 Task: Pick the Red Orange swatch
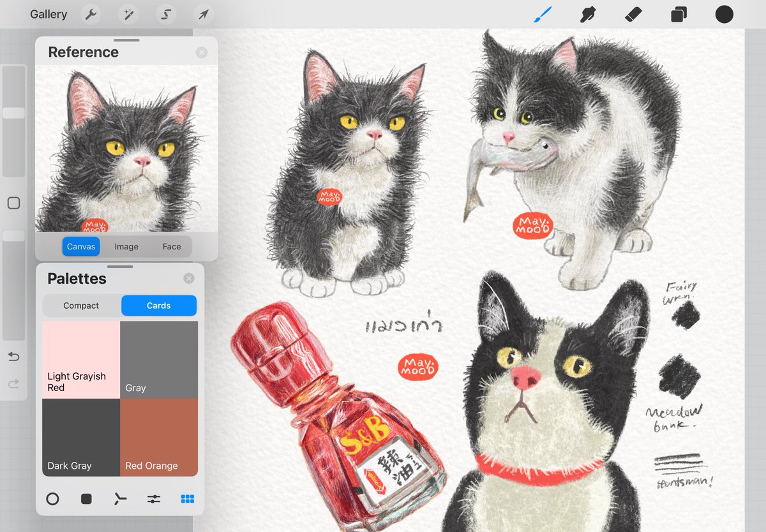159,438
